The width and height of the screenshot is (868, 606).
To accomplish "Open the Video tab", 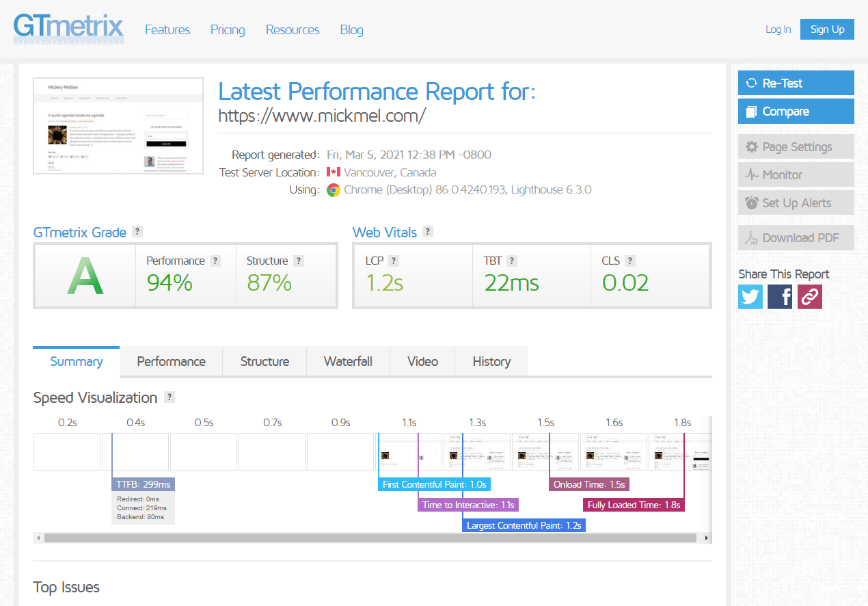I will pyautogui.click(x=422, y=361).
